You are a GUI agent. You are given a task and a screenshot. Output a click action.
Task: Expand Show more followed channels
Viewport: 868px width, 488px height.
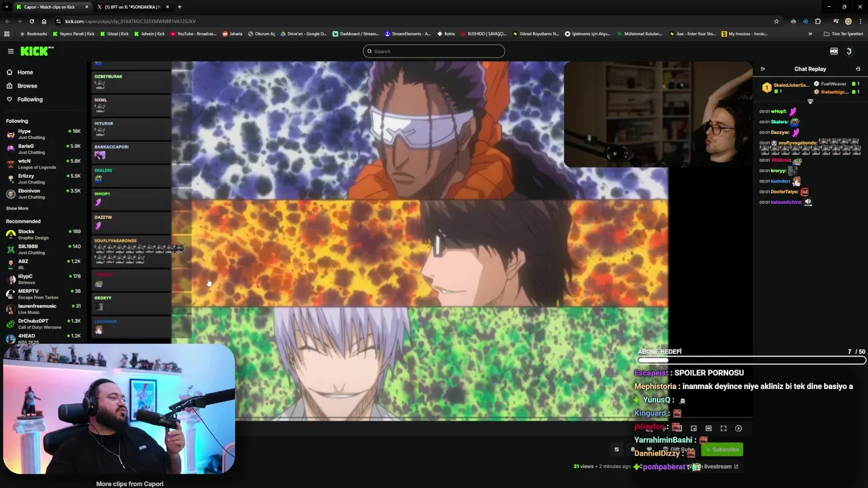17,208
